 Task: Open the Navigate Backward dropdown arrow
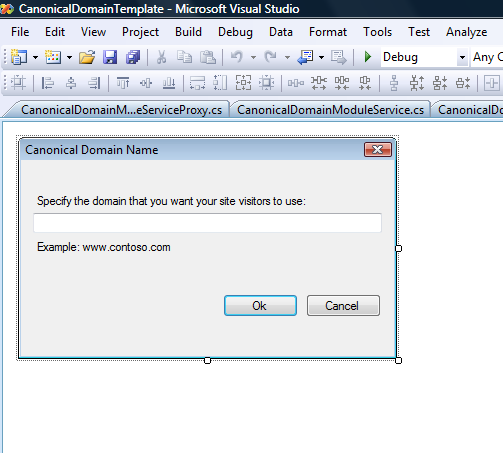click(x=321, y=57)
